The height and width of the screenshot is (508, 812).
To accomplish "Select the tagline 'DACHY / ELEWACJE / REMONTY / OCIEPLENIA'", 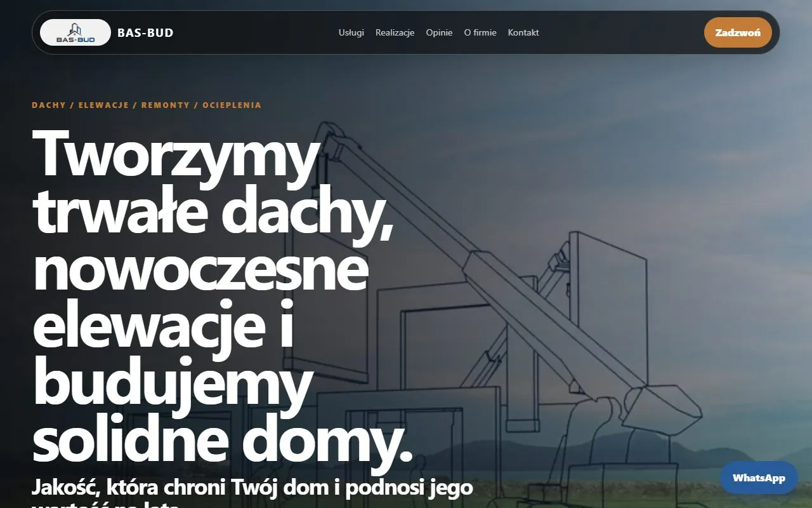I will [147, 105].
